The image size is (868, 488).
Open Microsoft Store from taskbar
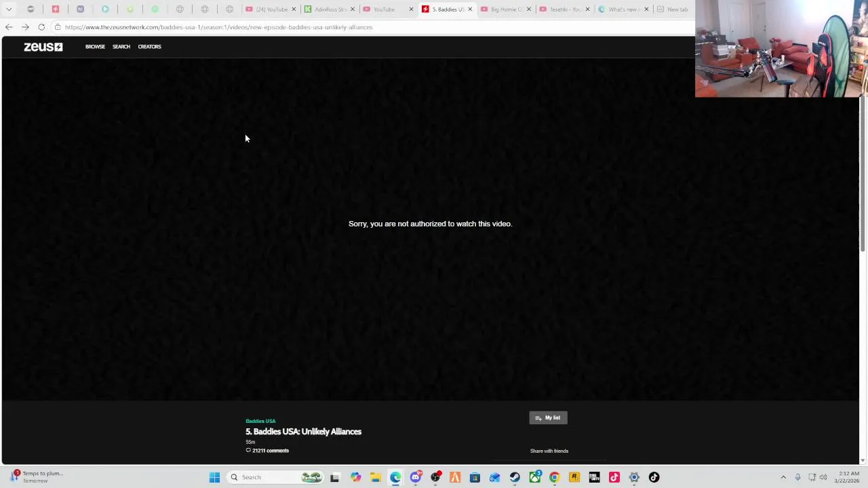pyautogui.click(x=475, y=477)
